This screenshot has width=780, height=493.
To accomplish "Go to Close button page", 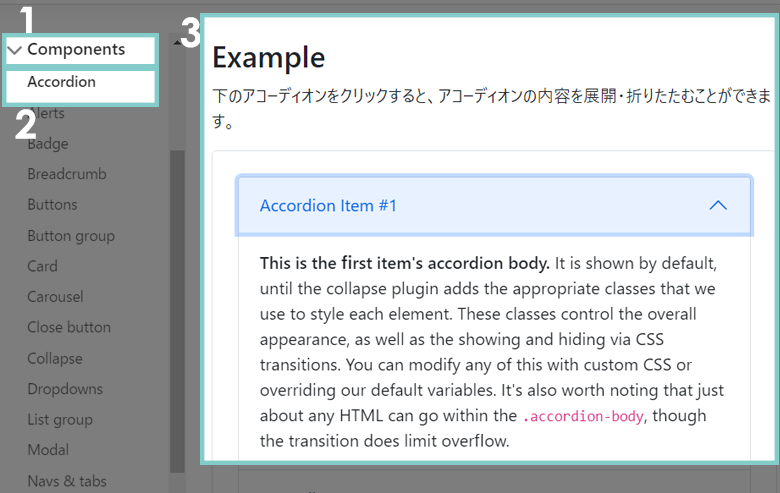I will click(x=69, y=327).
